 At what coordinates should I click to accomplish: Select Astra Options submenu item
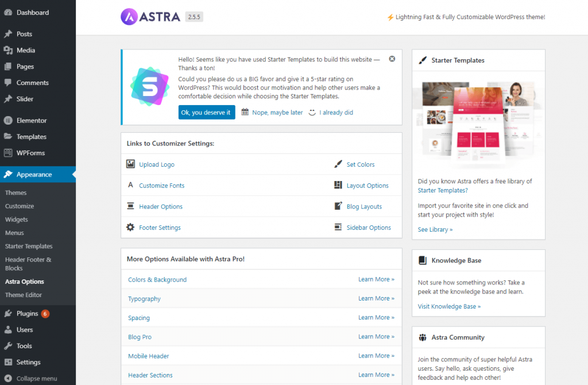pyautogui.click(x=24, y=282)
